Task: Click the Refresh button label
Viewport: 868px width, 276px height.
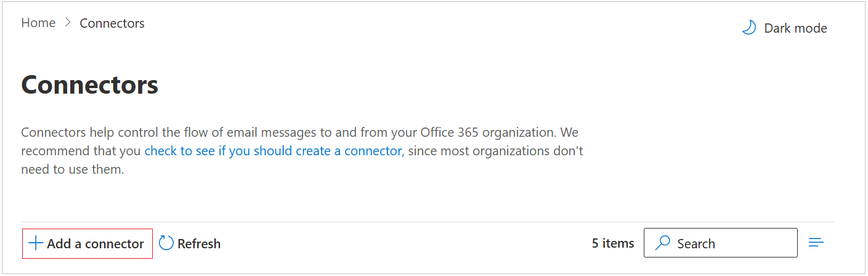Action: click(x=199, y=244)
